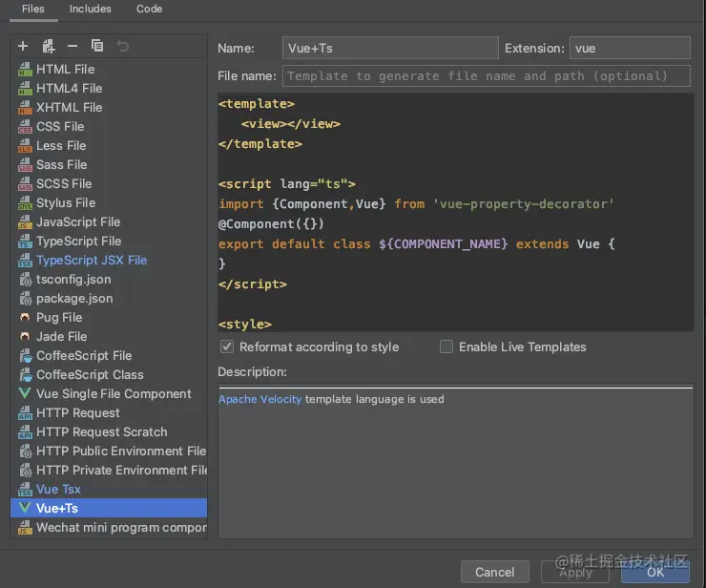Select the package.json template entry

[x=74, y=299]
